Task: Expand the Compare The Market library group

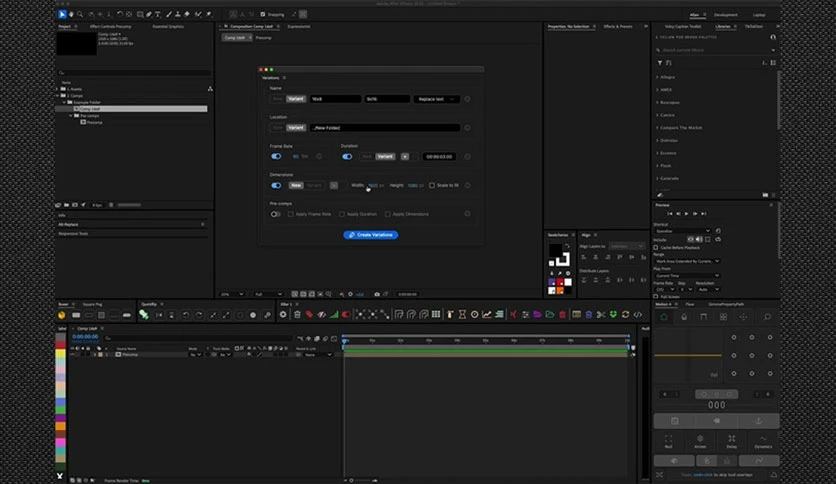Action: coord(657,128)
